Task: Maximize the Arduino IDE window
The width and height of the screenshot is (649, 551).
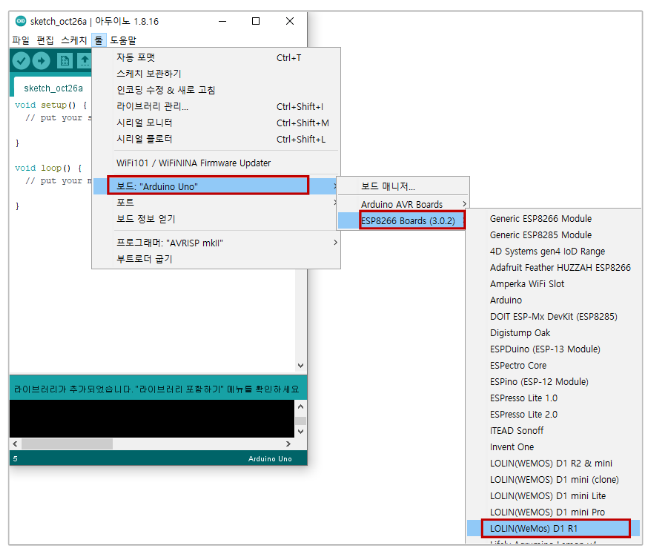Action: [x=256, y=21]
